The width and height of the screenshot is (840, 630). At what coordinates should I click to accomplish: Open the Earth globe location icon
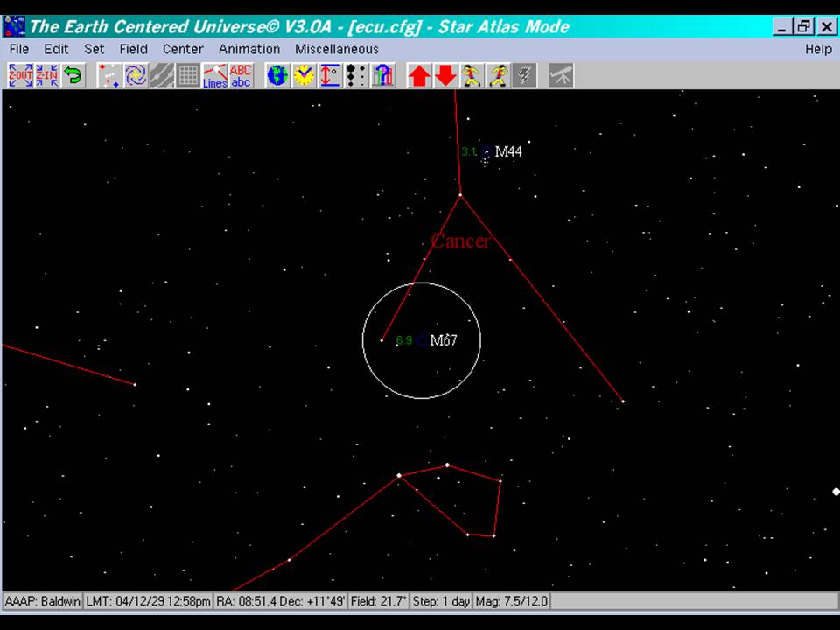click(277, 75)
